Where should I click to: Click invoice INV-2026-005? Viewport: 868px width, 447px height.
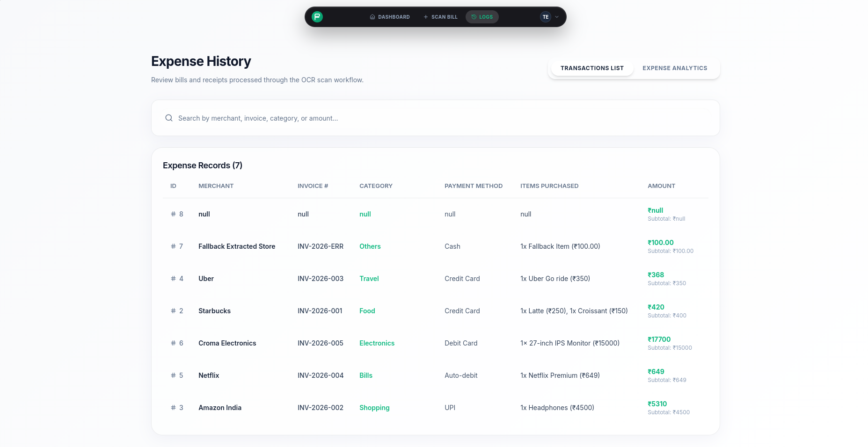pos(321,343)
